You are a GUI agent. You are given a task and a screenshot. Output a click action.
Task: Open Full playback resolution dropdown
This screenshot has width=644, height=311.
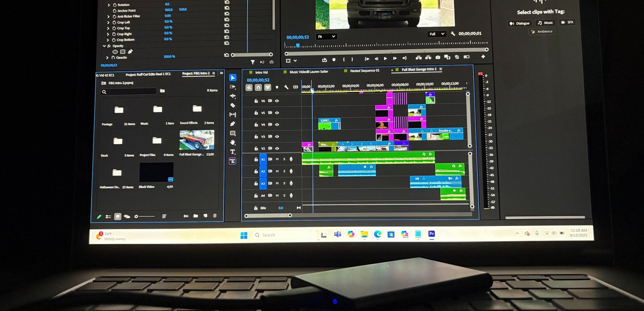coord(437,34)
